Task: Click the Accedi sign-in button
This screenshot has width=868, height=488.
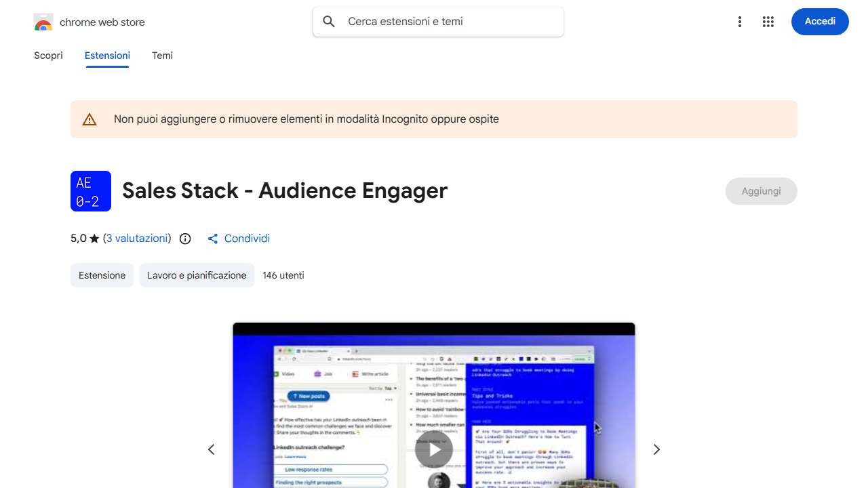Action: pos(820,22)
